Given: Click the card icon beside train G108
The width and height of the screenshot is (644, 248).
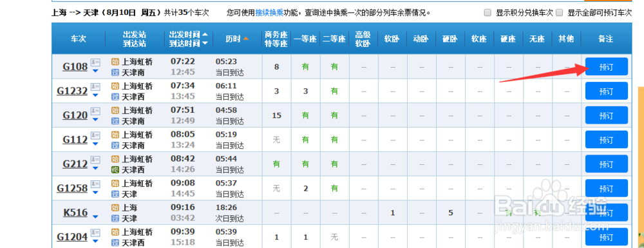Looking at the screenshot, I should click(95, 62).
